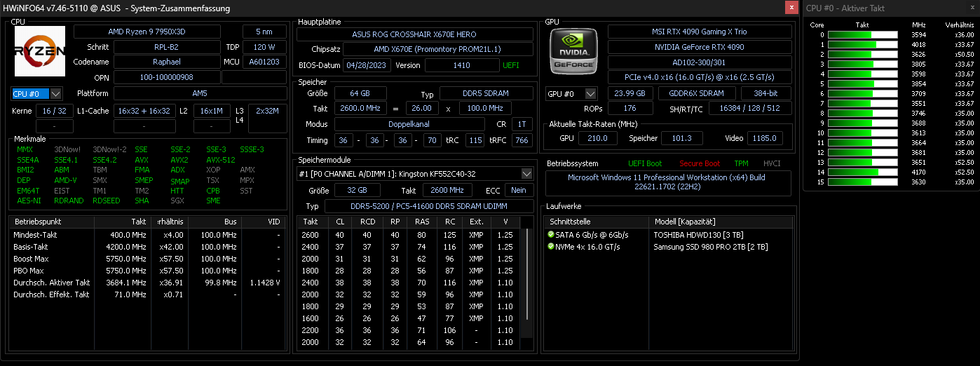Click the 23.99 GB video memory field
Viewport: 980px width, 366px height.
coord(630,93)
